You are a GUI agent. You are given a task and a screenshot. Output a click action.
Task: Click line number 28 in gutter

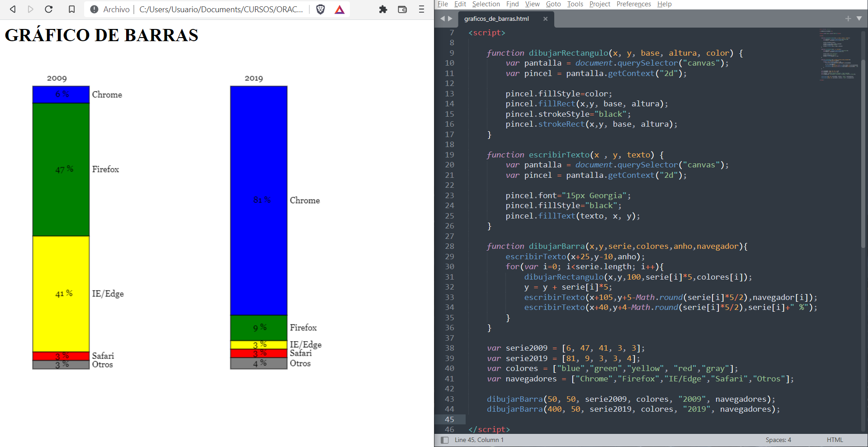point(449,246)
